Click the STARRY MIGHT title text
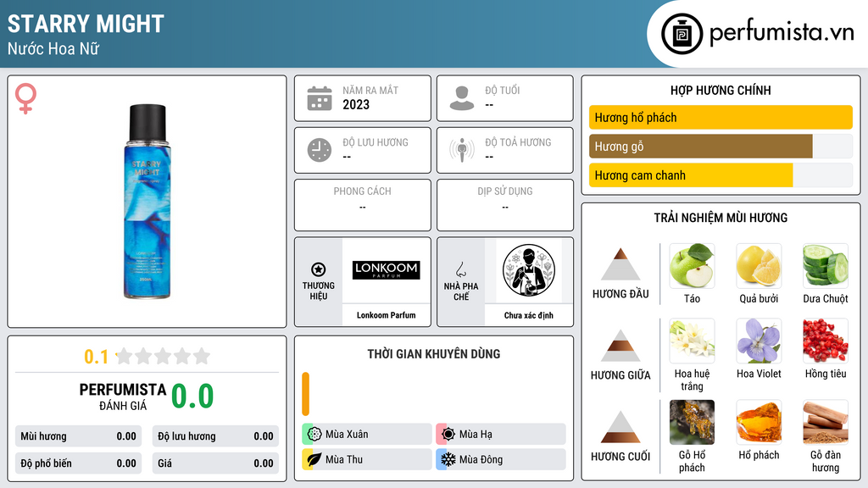Viewport: 868px width, 488px height. (86, 24)
